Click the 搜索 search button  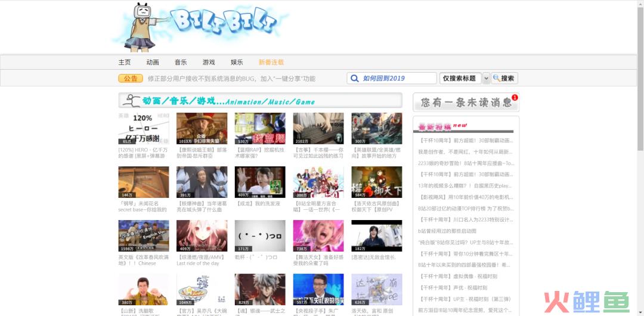tap(504, 78)
